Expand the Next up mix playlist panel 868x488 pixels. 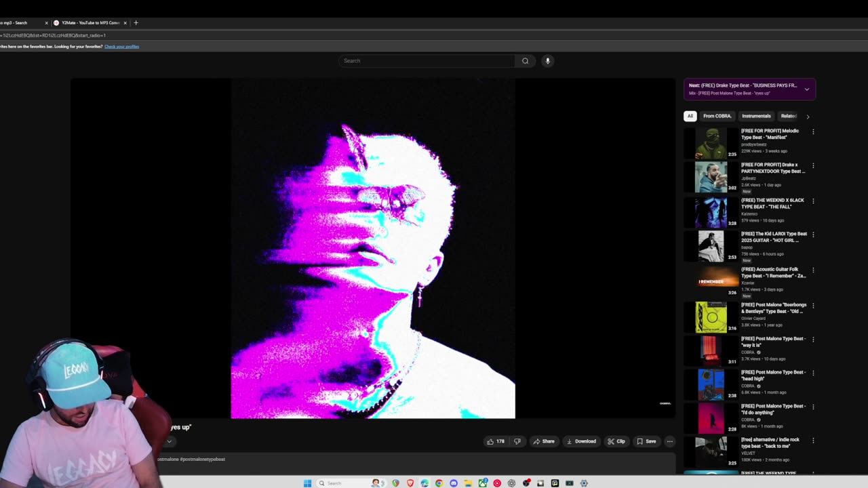[x=806, y=89]
